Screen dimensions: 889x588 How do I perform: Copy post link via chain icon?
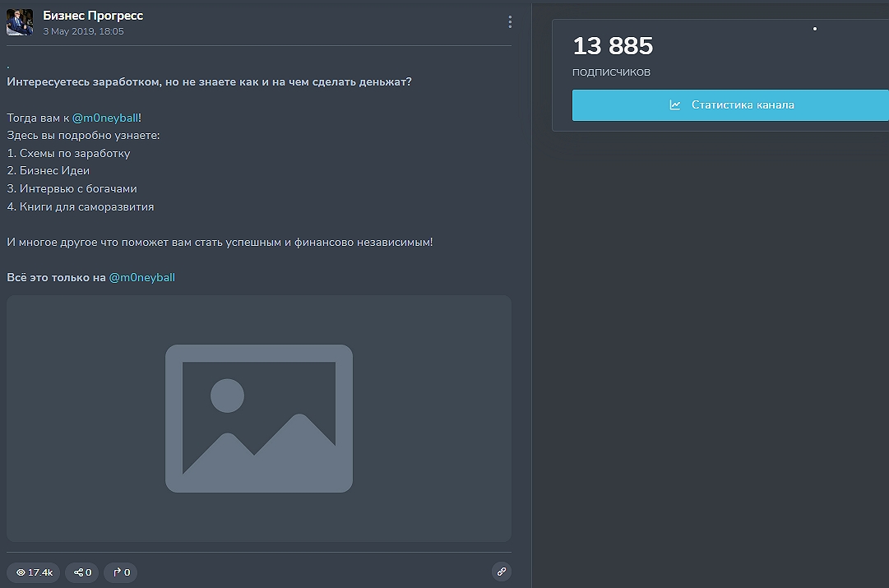501,572
